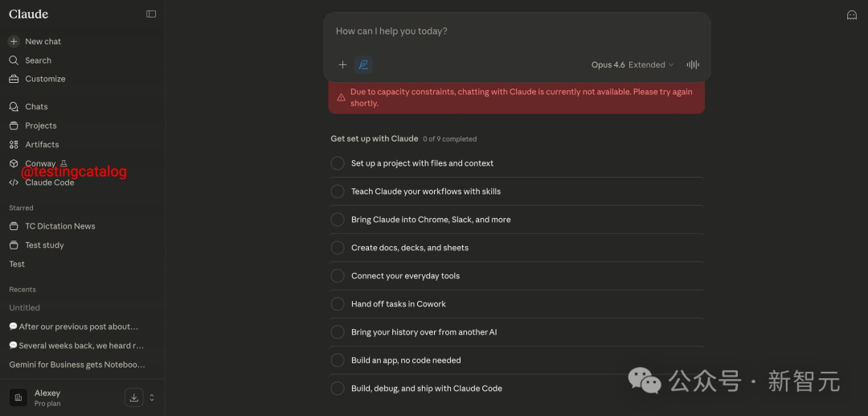This screenshot has width=868, height=416.
Task: Check off Hand off tasks in Cowork circle
Action: 338,304
